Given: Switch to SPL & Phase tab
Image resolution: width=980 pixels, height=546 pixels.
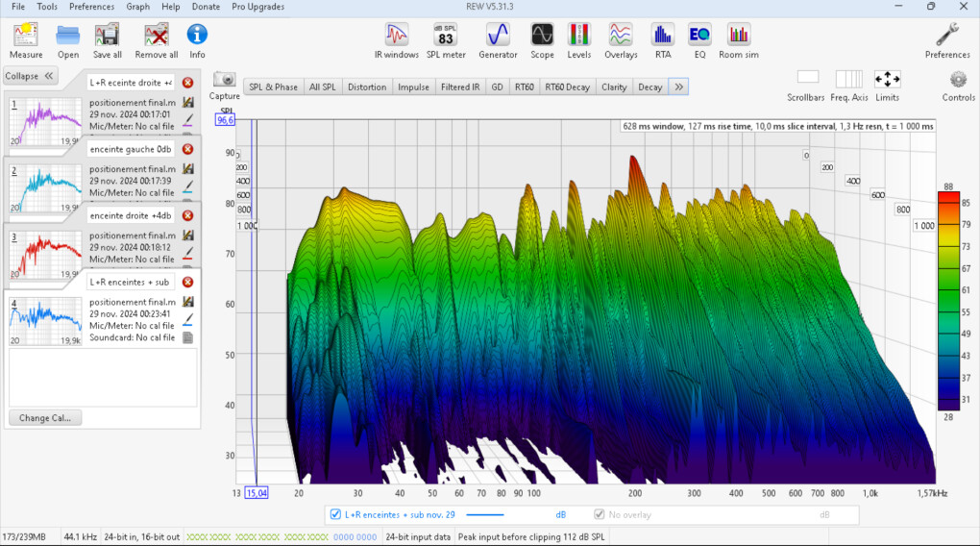Looking at the screenshot, I should pos(273,87).
